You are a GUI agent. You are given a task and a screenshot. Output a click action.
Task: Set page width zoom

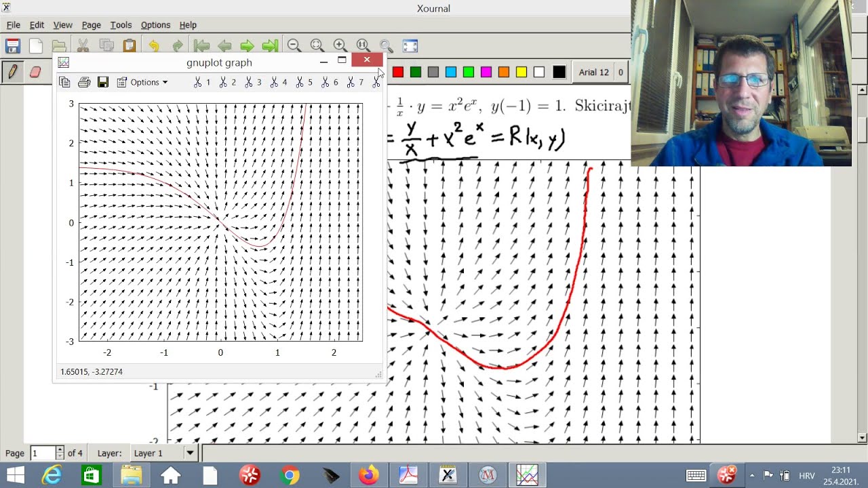click(317, 46)
